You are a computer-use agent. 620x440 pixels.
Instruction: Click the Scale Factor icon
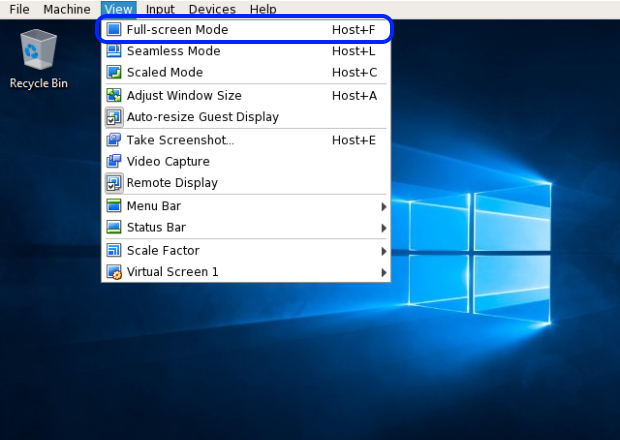(114, 250)
